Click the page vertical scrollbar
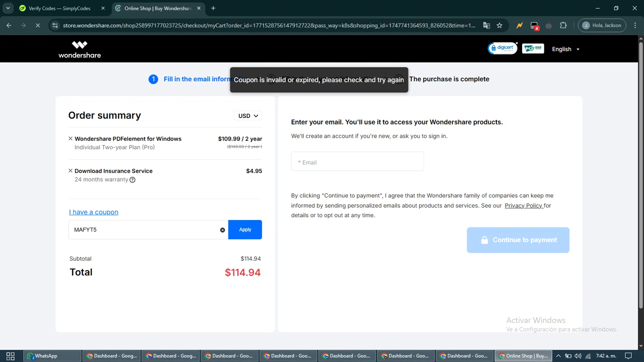Viewport: 644px width, 362px height. point(641,176)
